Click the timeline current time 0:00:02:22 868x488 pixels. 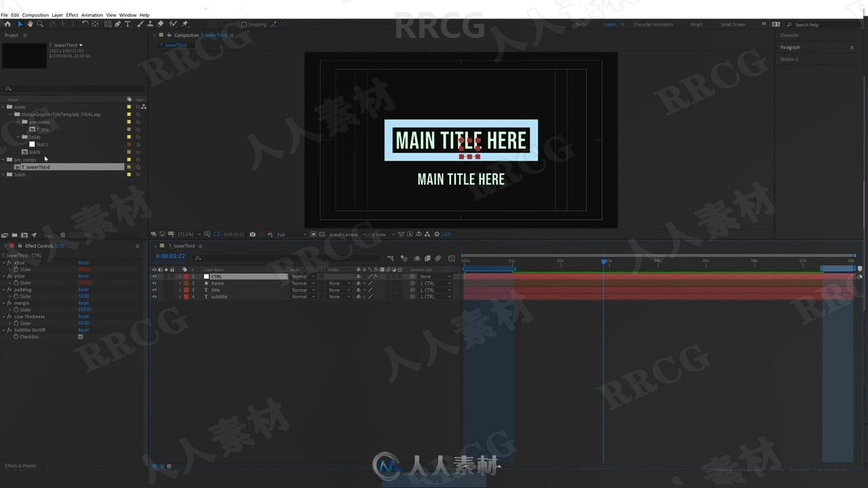[x=170, y=256]
